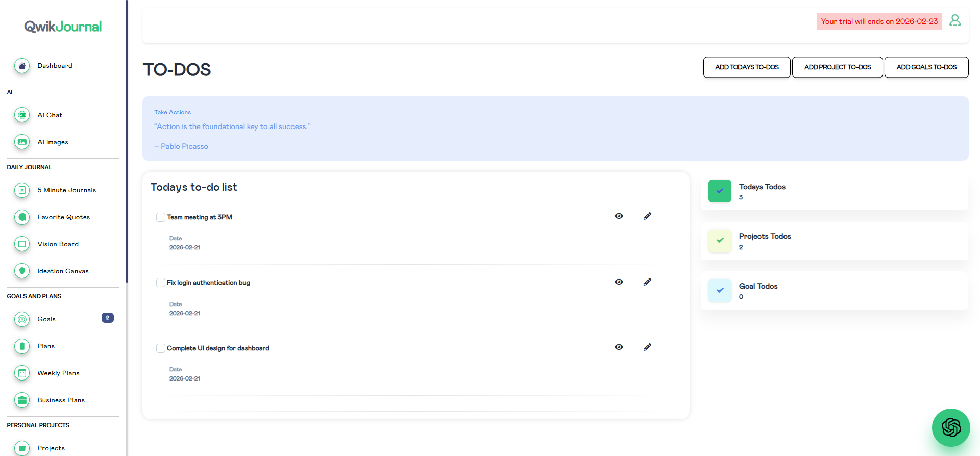980x456 pixels.
Task: Open Dashboard from the sidebar
Action: [55, 66]
